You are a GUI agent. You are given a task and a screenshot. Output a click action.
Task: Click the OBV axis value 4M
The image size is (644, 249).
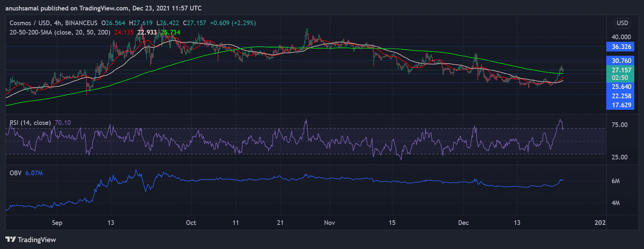pyautogui.click(x=616, y=203)
